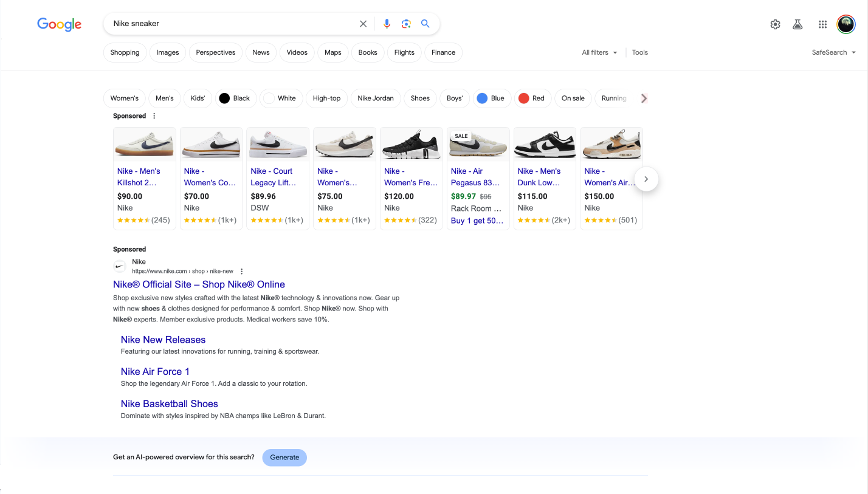Show next sponsored products with the carousel arrow

click(646, 179)
